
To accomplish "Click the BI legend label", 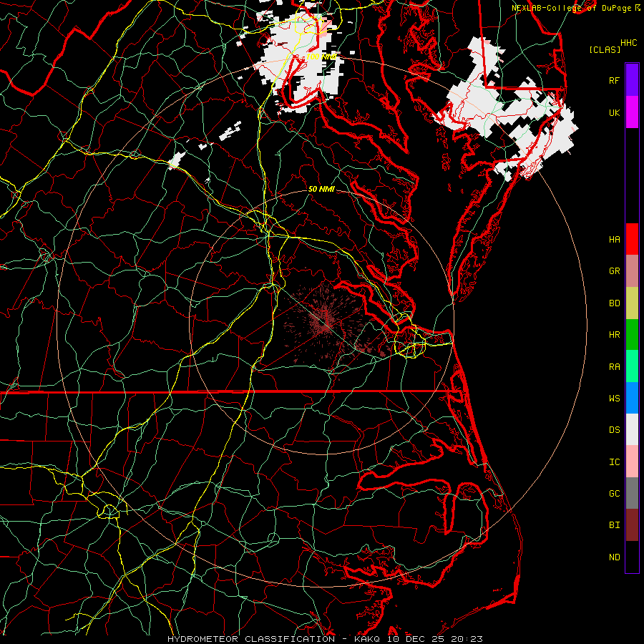I will (614, 525).
